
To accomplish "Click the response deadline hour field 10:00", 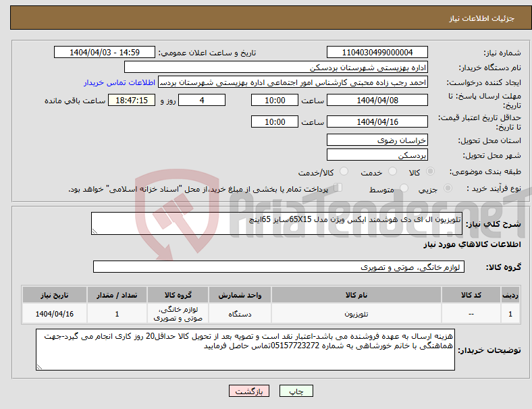I will click(x=275, y=100).
